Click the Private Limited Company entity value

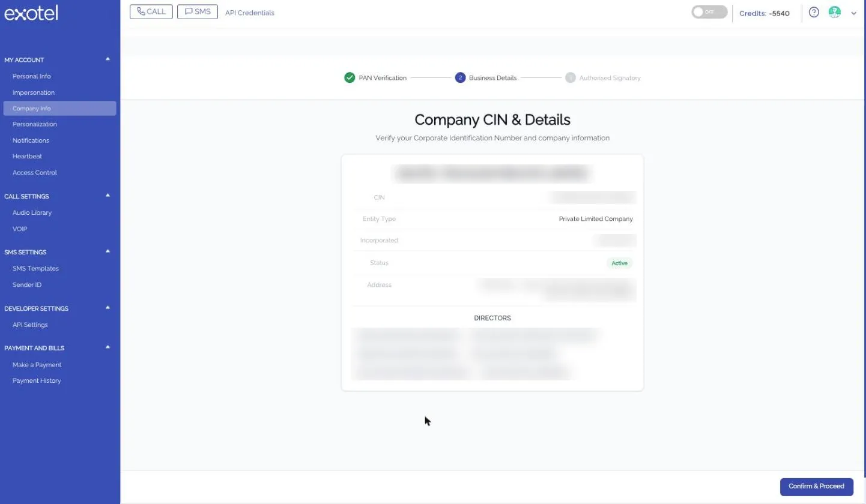(x=596, y=219)
